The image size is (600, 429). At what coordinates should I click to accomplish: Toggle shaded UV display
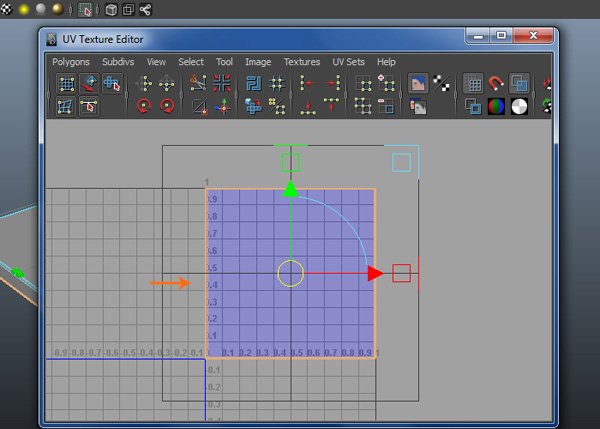coord(519,83)
